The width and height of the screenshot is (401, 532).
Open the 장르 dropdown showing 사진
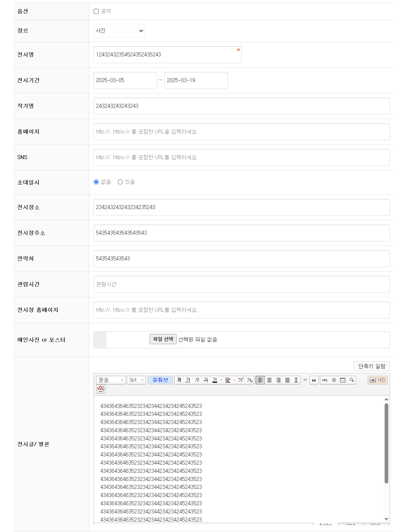[x=119, y=31]
